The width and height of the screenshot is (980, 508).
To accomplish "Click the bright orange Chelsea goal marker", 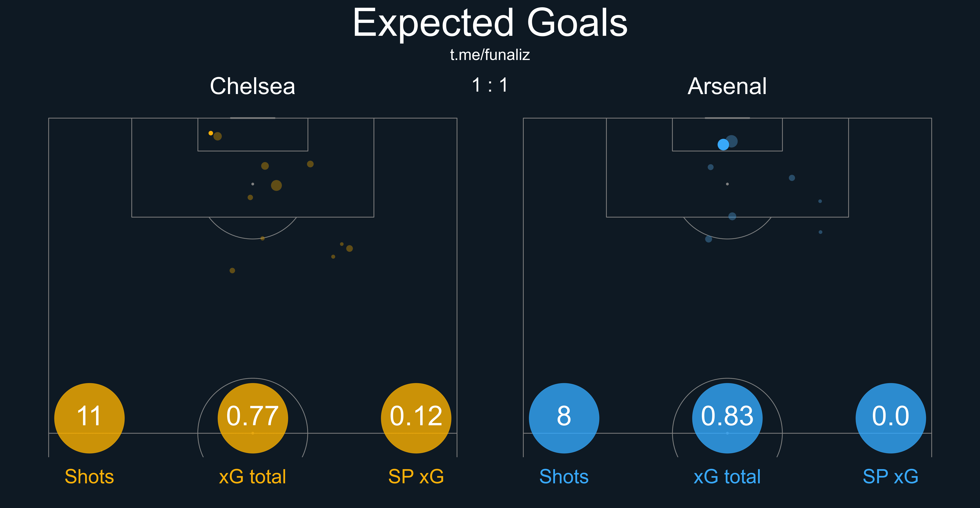I will pyautogui.click(x=211, y=133).
